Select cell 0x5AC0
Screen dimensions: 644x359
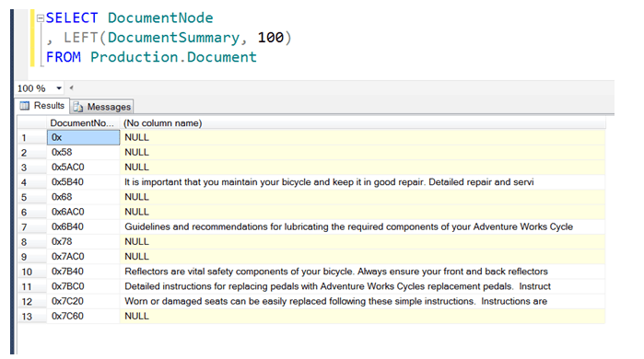click(x=83, y=167)
